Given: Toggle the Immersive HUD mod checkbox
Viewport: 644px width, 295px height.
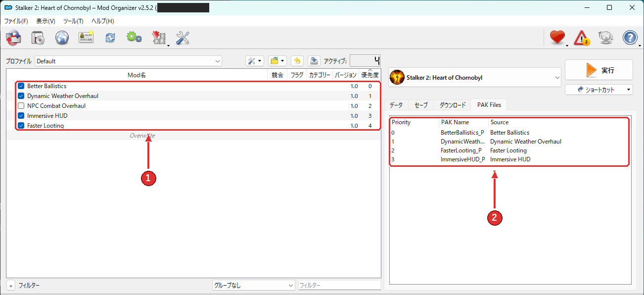Looking at the screenshot, I should (x=21, y=116).
